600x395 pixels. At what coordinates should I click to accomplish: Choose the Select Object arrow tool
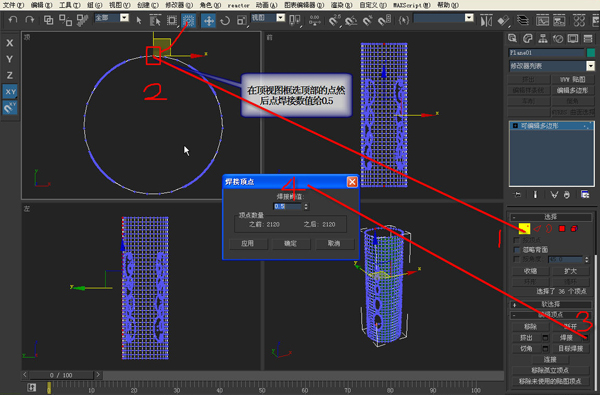pyautogui.click(x=139, y=20)
